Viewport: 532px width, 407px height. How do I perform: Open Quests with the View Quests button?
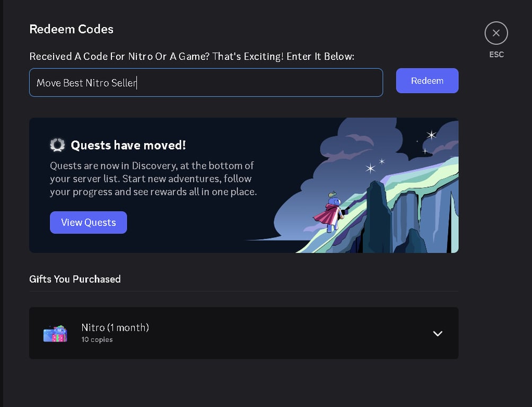[x=88, y=222]
